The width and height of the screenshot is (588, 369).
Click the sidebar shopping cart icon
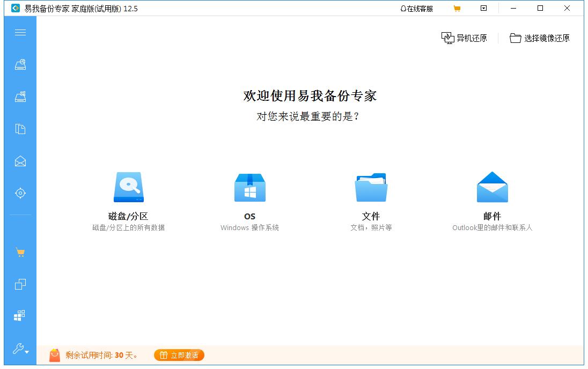(x=20, y=253)
